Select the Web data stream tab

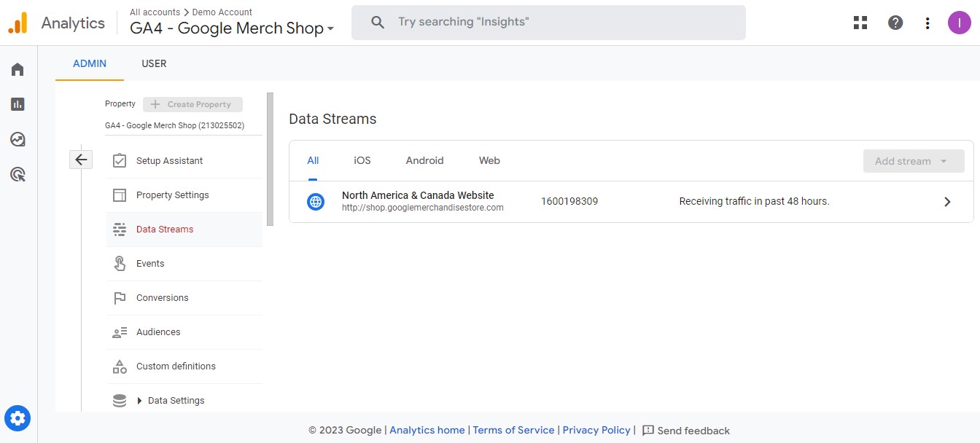coord(489,160)
